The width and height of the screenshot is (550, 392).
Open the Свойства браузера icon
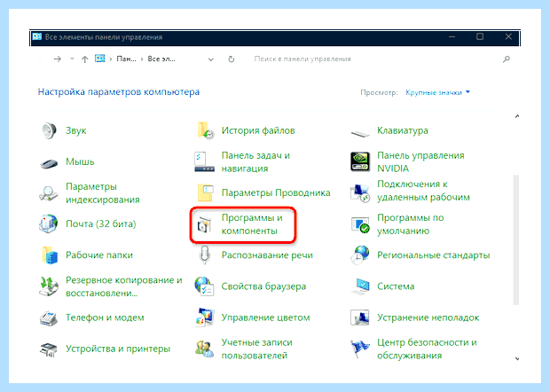point(204,286)
